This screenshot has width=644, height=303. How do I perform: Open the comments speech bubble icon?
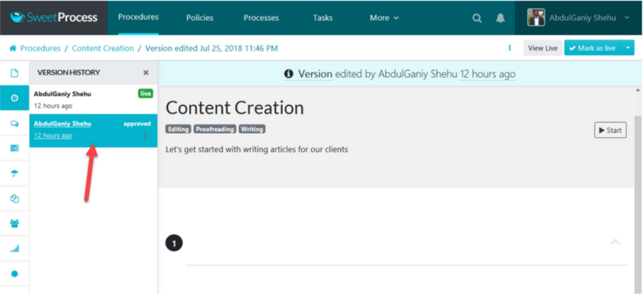(14, 123)
